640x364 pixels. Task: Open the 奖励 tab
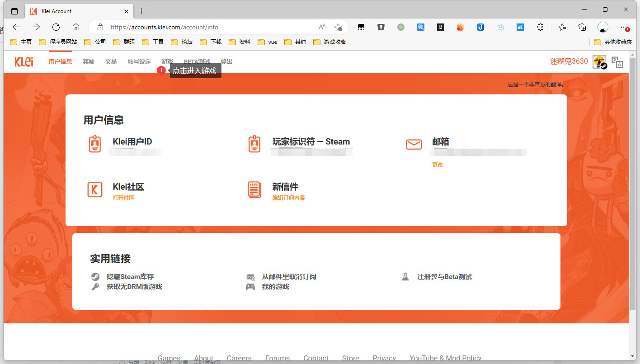pyautogui.click(x=89, y=62)
